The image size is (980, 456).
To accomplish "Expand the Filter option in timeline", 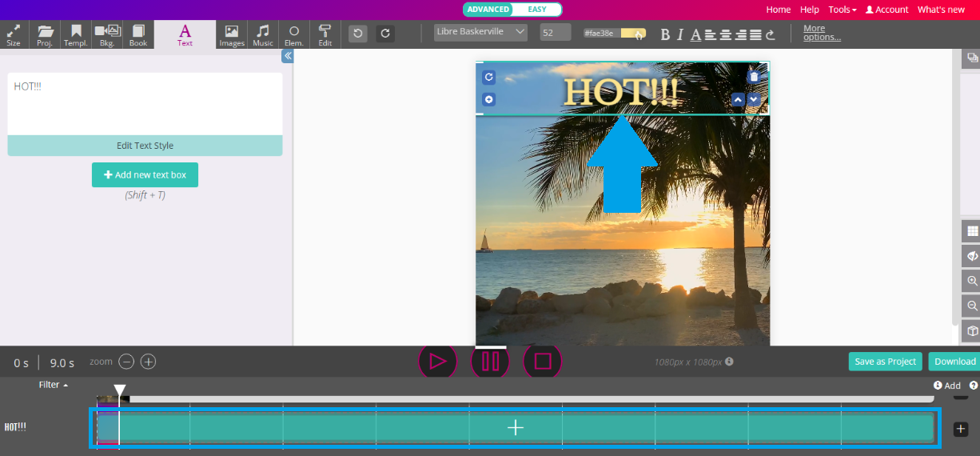I will point(53,385).
